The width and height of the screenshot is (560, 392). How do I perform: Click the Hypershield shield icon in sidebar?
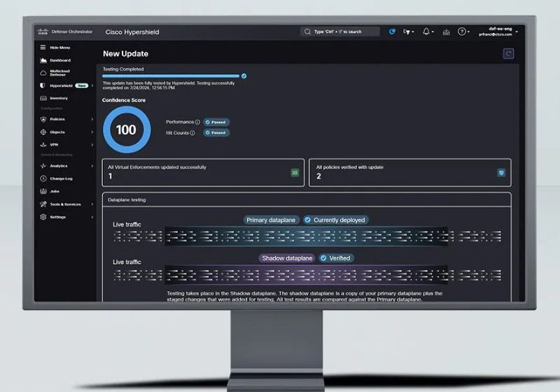[43, 85]
